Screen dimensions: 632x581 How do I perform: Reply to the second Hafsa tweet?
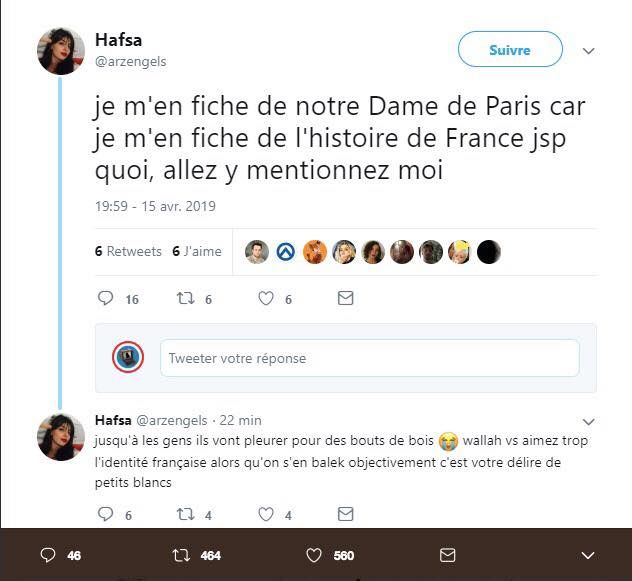tap(106, 515)
